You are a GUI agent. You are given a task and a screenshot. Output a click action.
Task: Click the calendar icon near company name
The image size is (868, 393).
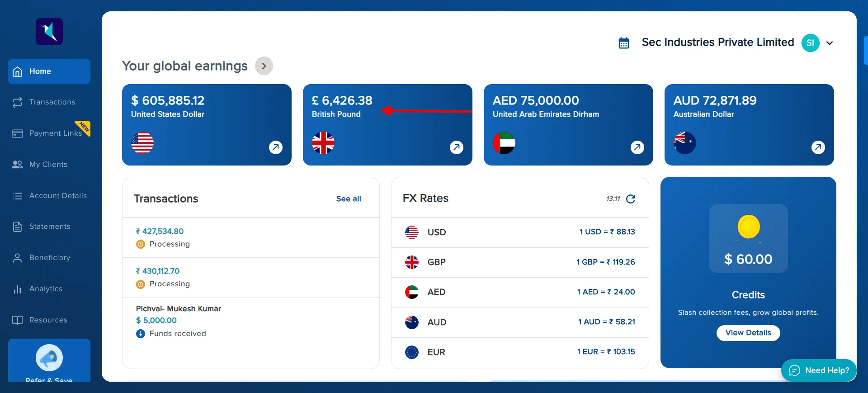(x=624, y=43)
